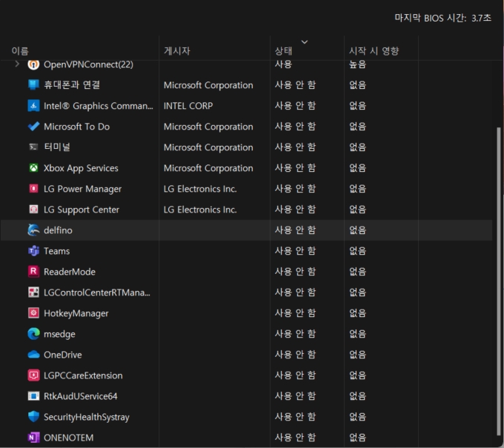Click the LGPCCareExtension icon
Image resolution: width=504 pixels, height=448 pixels.
coord(33,375)
